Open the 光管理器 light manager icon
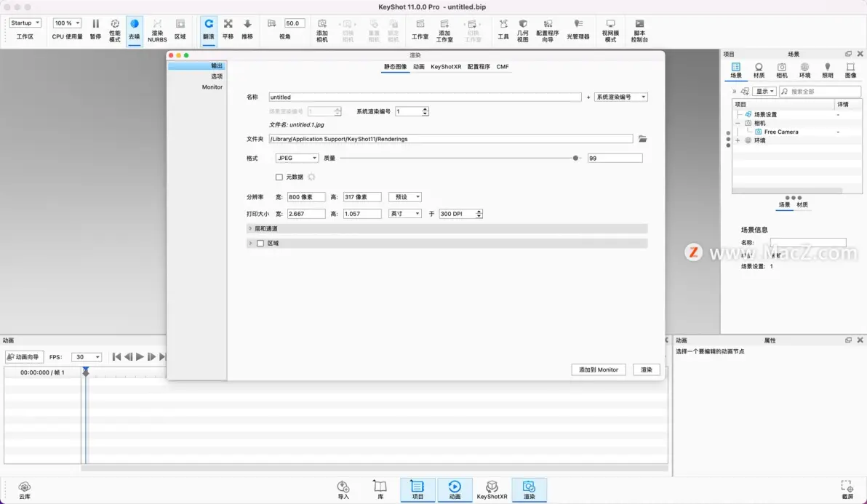Viewport: 867px width, 504px height. pyautogui.click(x=578, y=29)
